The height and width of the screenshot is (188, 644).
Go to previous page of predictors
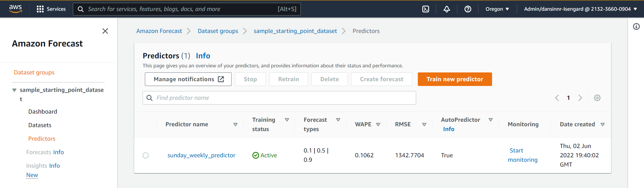pyautogui.click(x=557, y=98)
